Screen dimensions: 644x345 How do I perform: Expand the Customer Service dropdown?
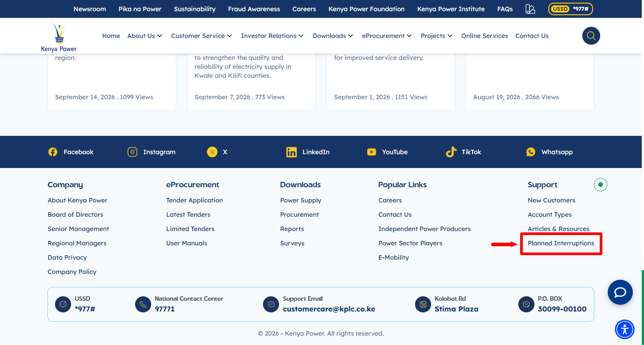(x=202, y=36)
